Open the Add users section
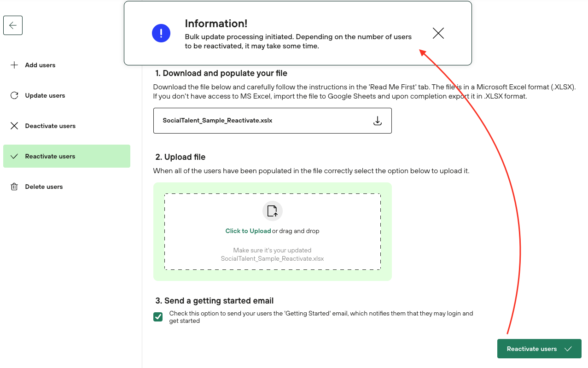Image resolution: width=588 pixels, height=368 pixels. 40,65
